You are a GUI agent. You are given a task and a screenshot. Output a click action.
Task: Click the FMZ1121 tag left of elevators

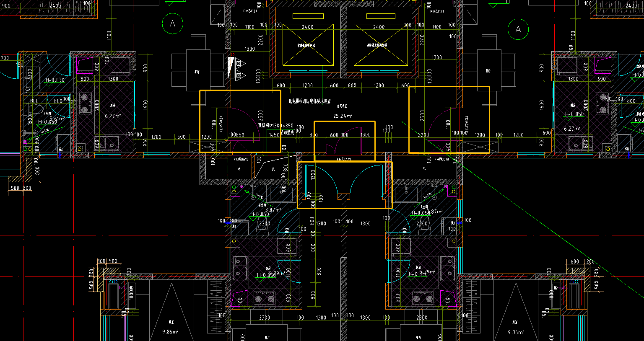250,11
